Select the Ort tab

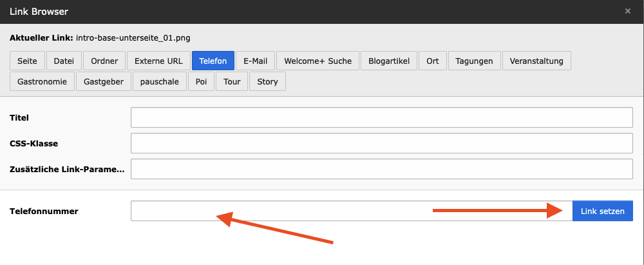click(433, 61)
